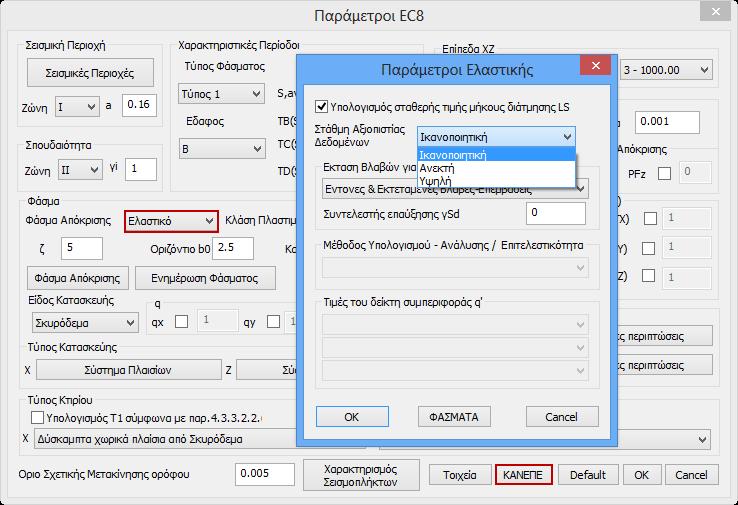Expand the Εδαφος B dropdown

[222, 149]
